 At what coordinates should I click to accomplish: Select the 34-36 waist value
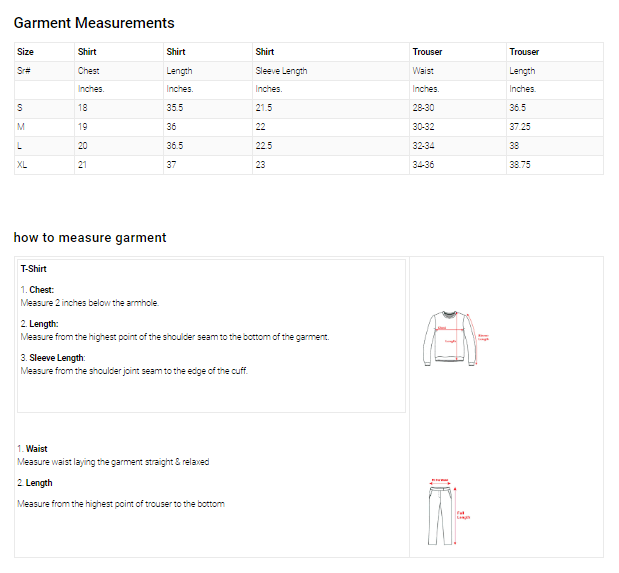pos(424,165)
